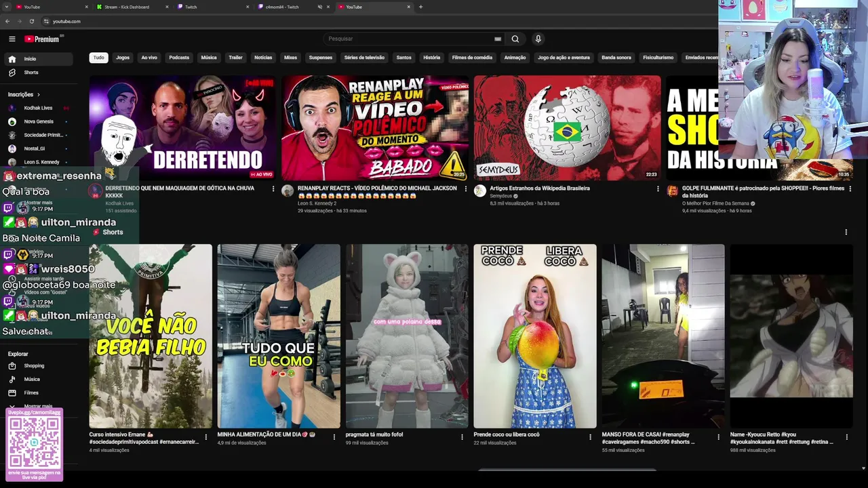
Task: Open Shorts from the sidebar
Action: click(x=38, y=73)
